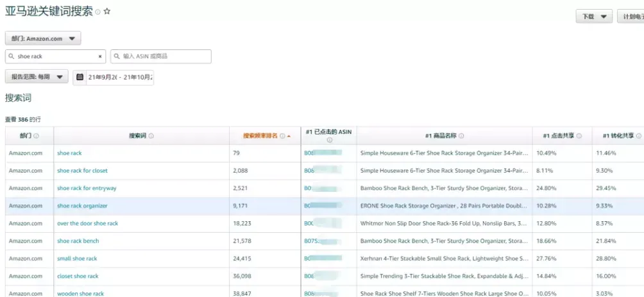Viewport: 644px width, 297px height.
Task: Click info icon next to #1 商品名称 header
Action: (461, 136)
